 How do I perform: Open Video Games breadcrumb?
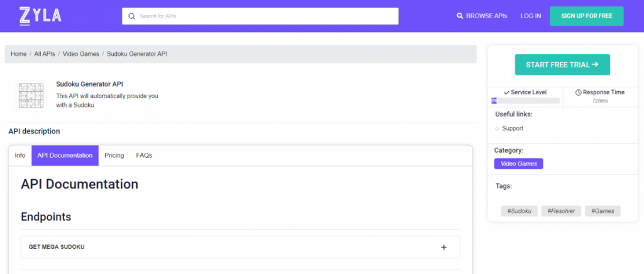point(80,54)
